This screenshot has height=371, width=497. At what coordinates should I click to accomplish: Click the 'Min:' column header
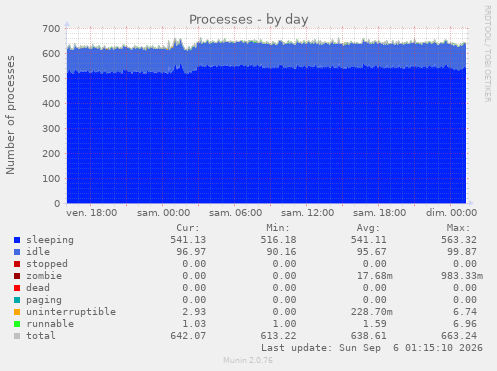pyautogui.click(x=278, y=228)
